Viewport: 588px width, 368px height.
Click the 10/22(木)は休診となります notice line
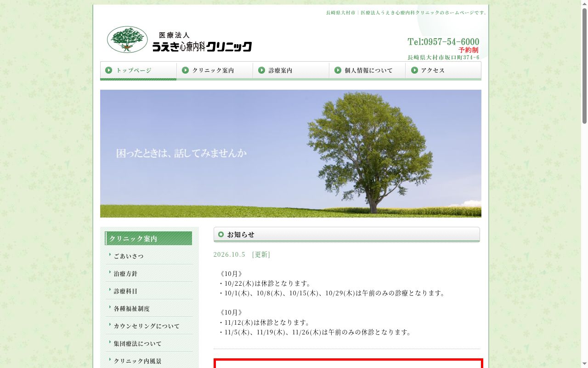[x=266, y=283]
